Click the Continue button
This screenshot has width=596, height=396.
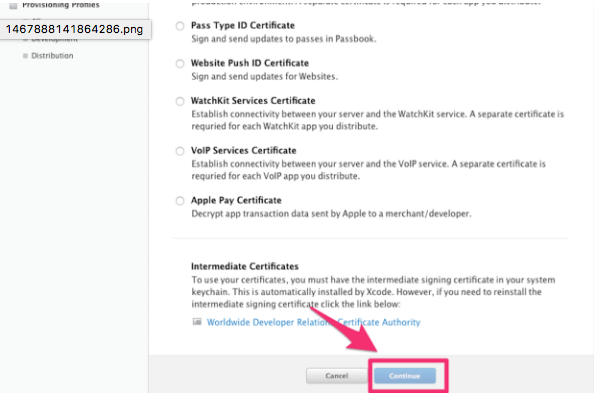[405, 376]
